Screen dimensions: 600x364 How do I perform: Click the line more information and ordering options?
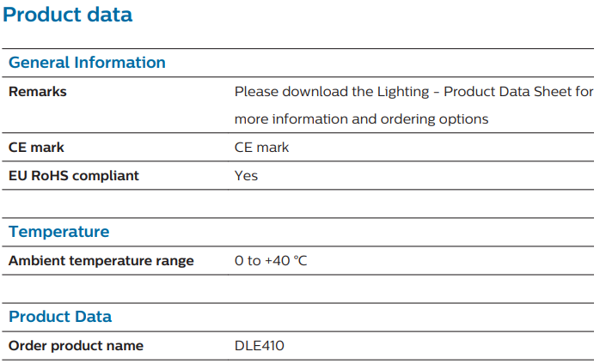[x=361, y=119]
